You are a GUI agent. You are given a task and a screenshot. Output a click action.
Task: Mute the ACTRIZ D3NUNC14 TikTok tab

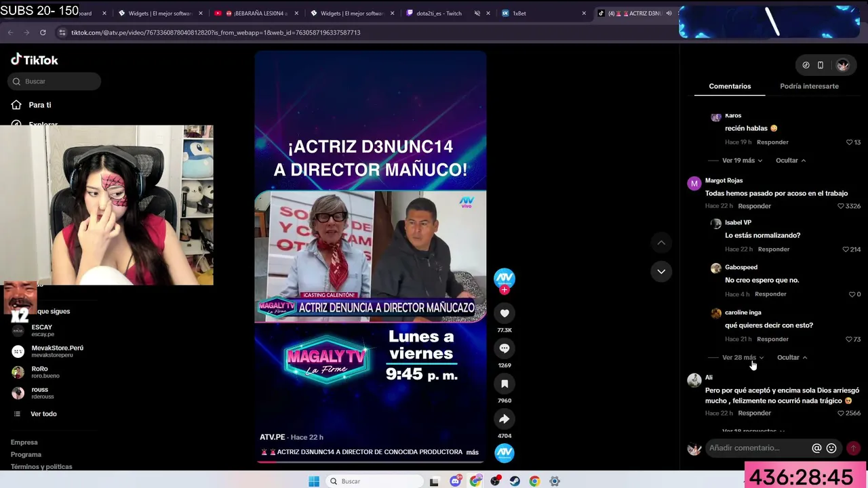(x=669, y=14)
